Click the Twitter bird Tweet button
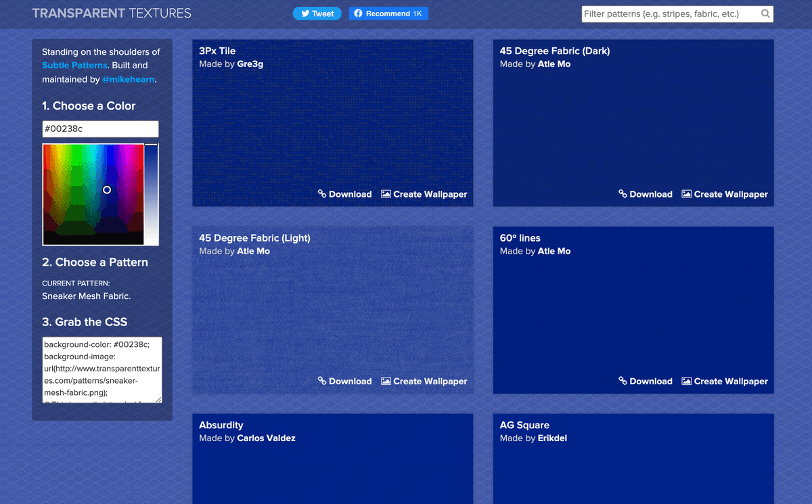The width and height of the screenshot is (812, 504). click(x=317, y=14)
